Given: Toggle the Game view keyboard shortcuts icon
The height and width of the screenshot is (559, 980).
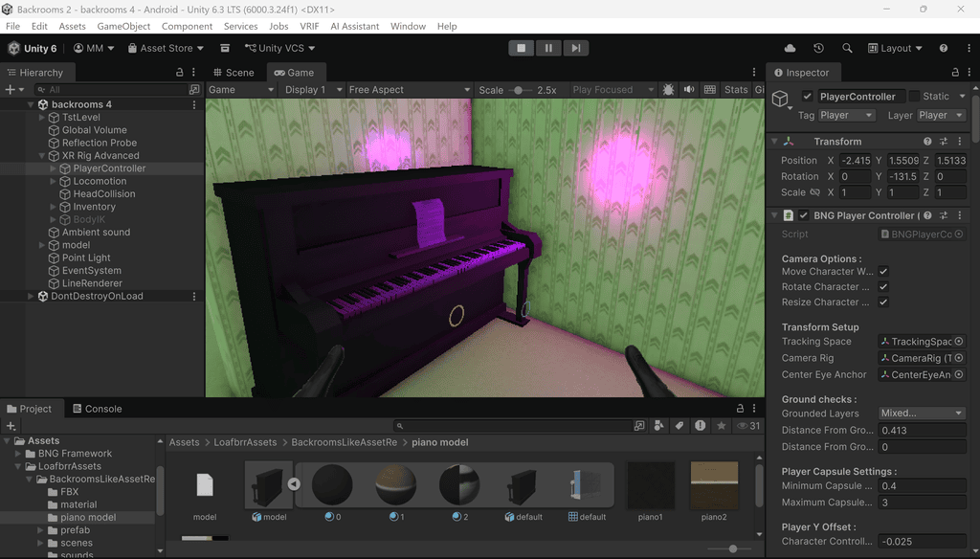Looking at the screenshot, I should point(710,89).
